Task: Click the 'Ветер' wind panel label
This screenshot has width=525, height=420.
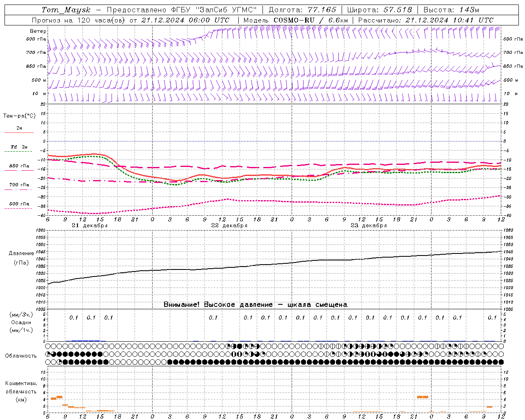Action: [38, 31]
